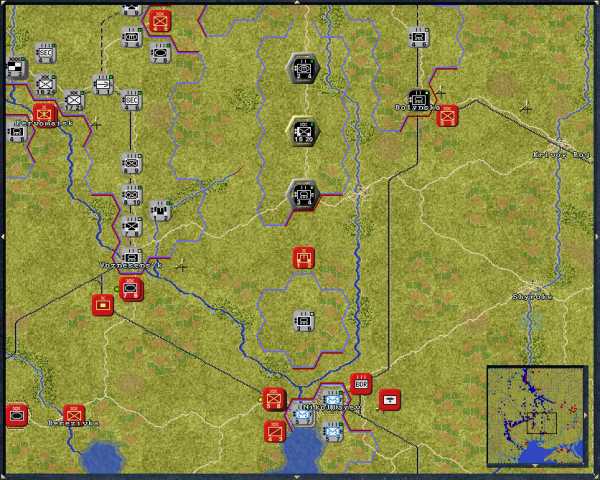This screenshot has height=480, width=600.
Task: Select the dark gray infantry unit north of Voznesensk
Action: coord(131,226)
